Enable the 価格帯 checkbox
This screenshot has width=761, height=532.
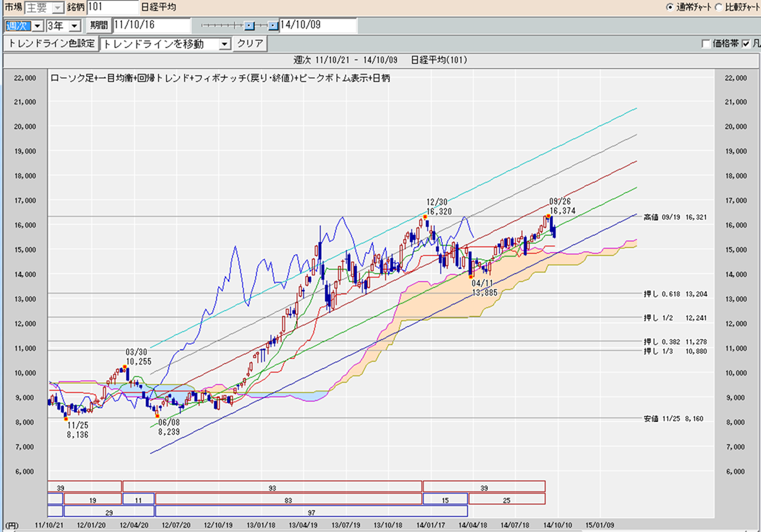click(x=706, y=43)
